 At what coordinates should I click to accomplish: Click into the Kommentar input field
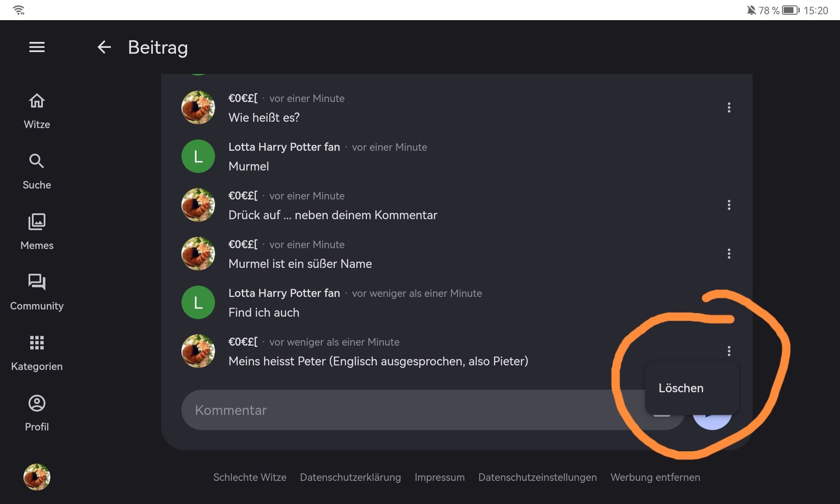pyautogui.click(x=394, y=410)
